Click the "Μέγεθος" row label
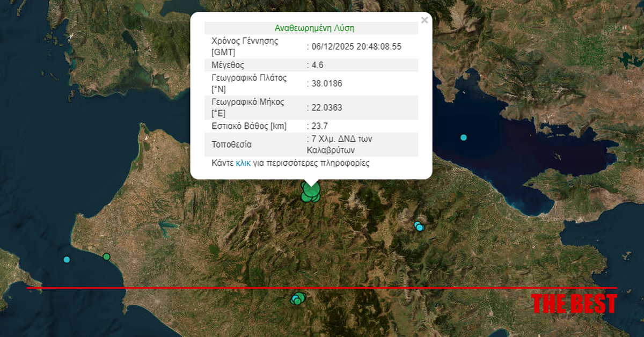The width and height of the screenshot is (644, 337). pyautogui.click(x=229, y=65)
